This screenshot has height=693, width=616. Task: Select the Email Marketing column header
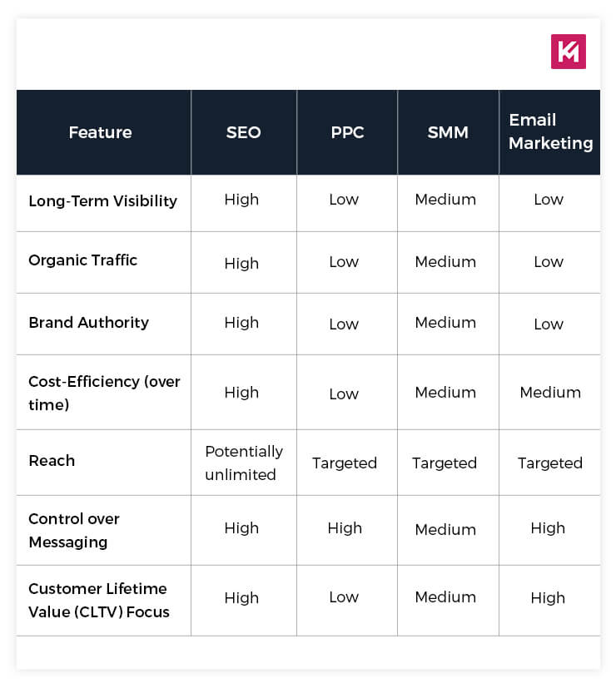tap(550, 131)
